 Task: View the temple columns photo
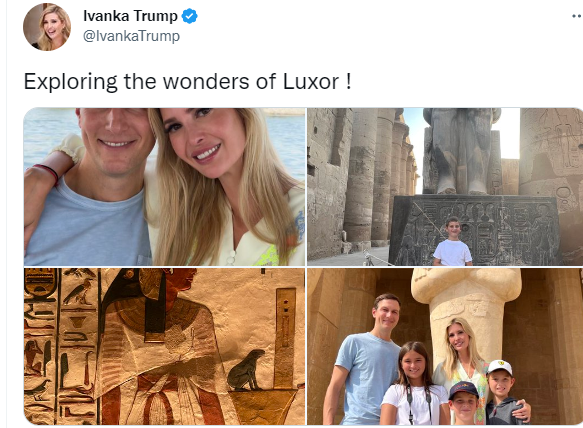tap(445, 187)
